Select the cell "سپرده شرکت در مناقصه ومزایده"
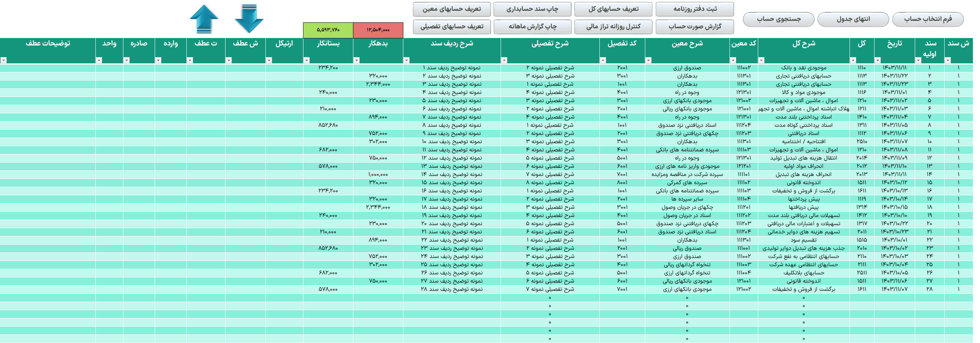 [687, 174]
